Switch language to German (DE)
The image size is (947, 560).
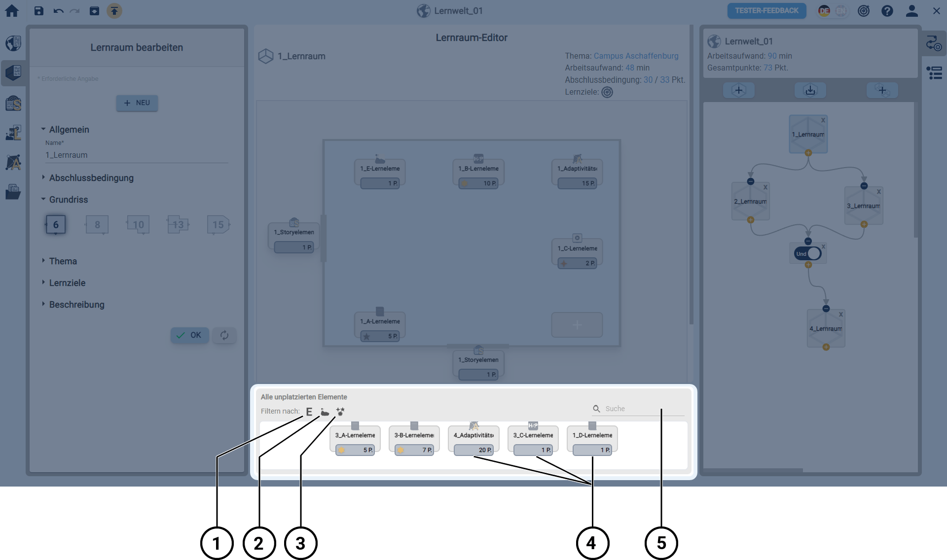[824, 10]
